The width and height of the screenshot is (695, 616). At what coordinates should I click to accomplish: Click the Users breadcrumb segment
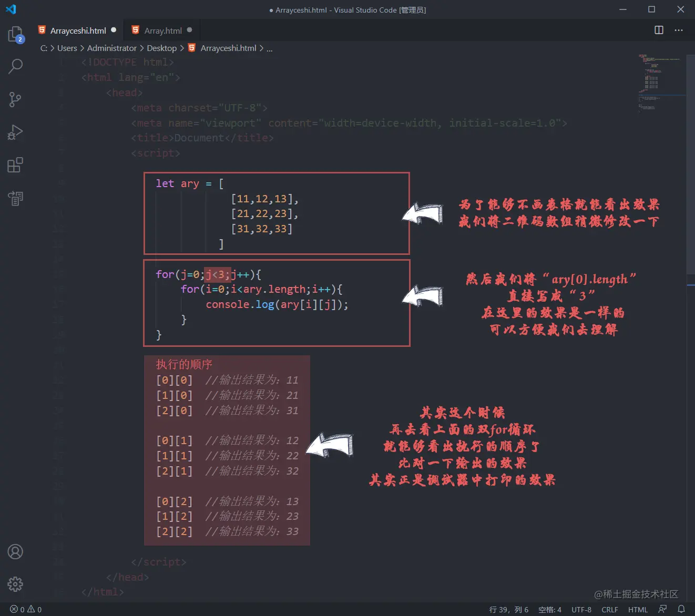tap(67, 48)
